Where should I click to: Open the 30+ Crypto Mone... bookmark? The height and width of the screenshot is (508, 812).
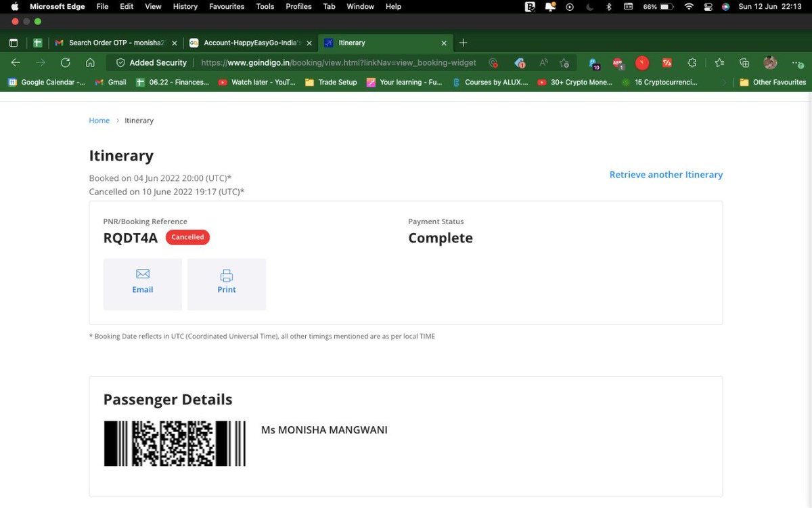[x=574, y=82]
